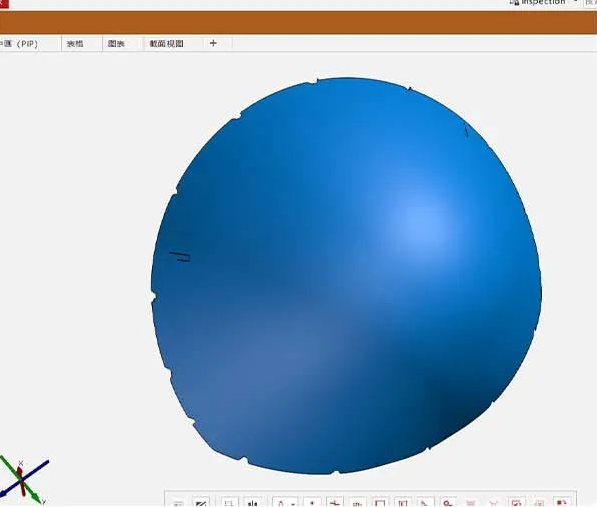Screen dimensions: 597x507
Task: Add a new view tab with the plus button
Action: coord(213,43)
